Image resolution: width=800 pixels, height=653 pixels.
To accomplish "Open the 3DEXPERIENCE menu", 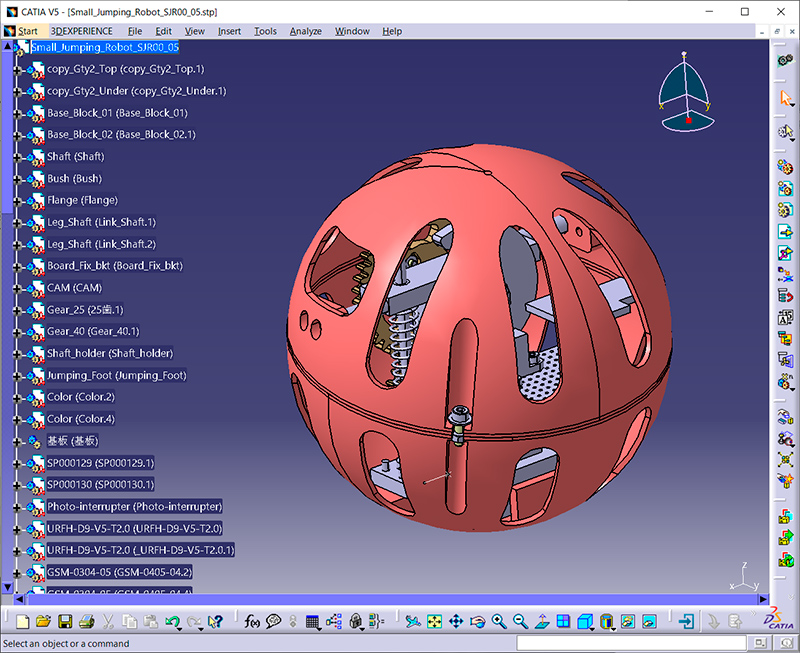I will [x=82, y=31].
